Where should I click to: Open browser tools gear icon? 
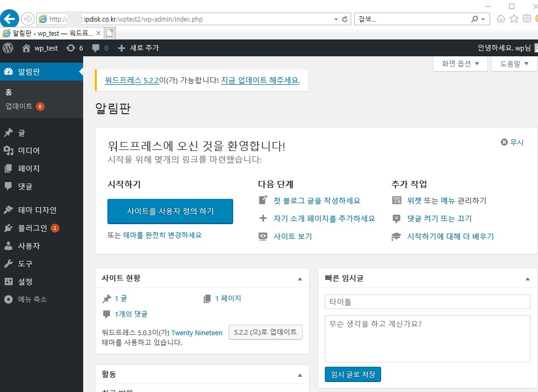(x=526, y=18)
